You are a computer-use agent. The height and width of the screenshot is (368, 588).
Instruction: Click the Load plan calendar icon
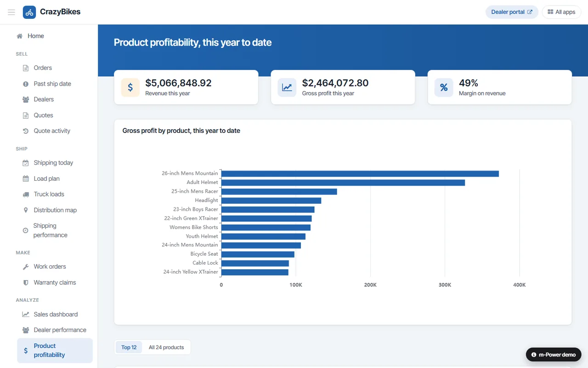coord(26,178)
